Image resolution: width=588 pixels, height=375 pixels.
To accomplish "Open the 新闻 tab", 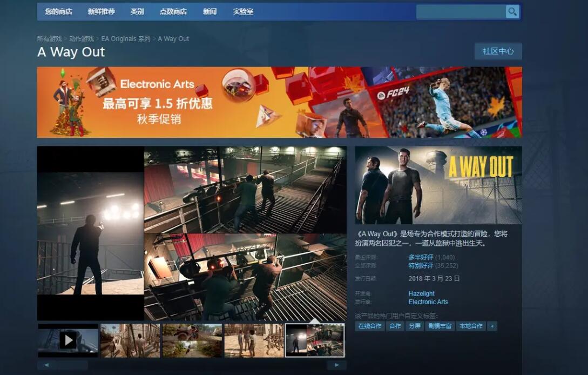I will tap(209, 12).
